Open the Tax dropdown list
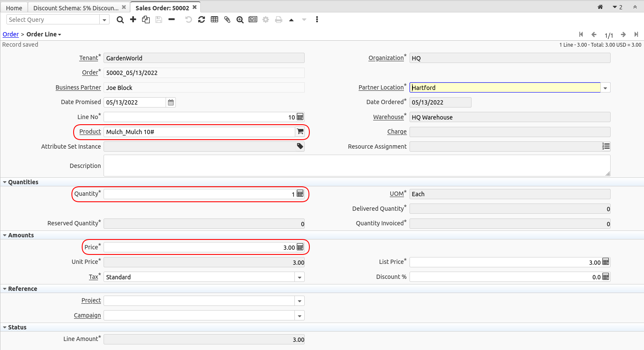 pos(300,277)
